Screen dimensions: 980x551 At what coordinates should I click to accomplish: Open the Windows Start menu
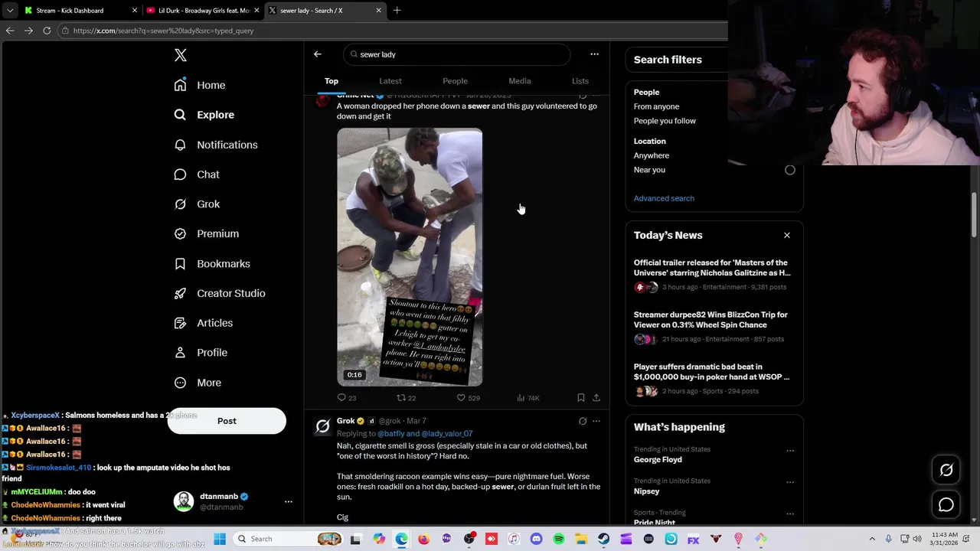click(220, 539)
